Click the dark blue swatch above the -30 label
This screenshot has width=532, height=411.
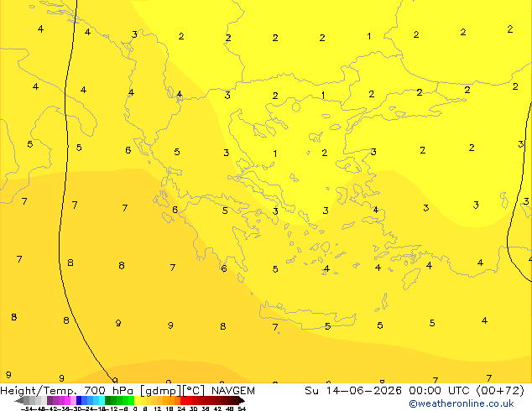[x=79, y=400]
